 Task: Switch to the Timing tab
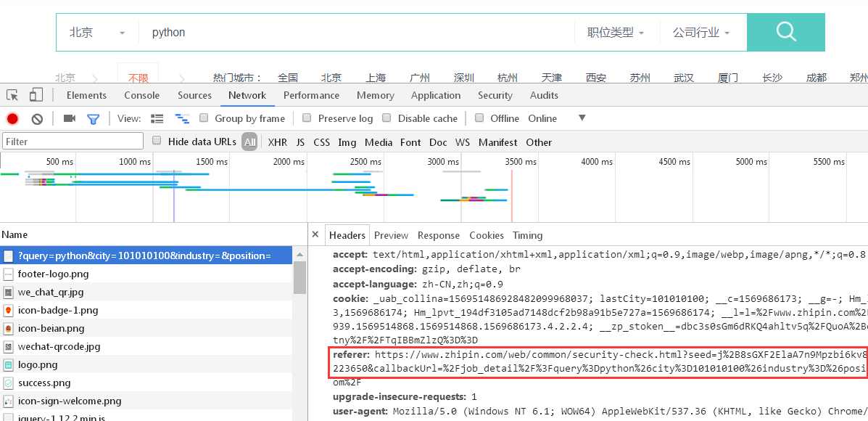click(x=528, y=235)
